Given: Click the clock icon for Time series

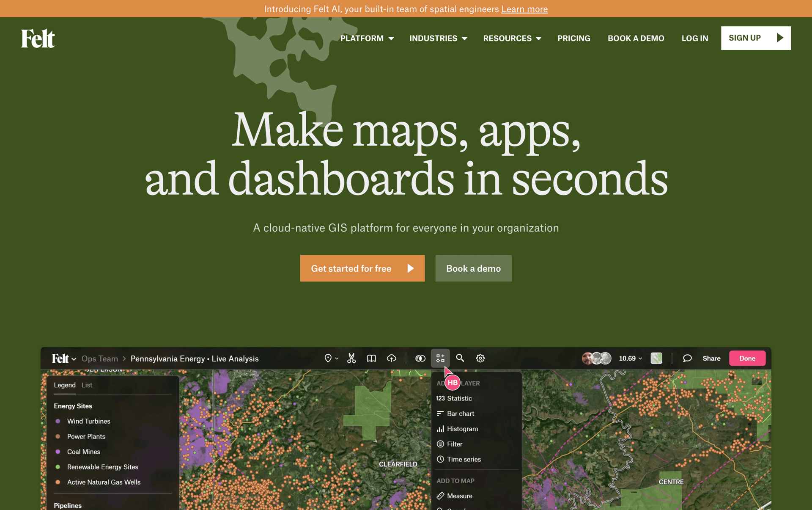Looking at the screenshot, I should click(x=440, y=459).
